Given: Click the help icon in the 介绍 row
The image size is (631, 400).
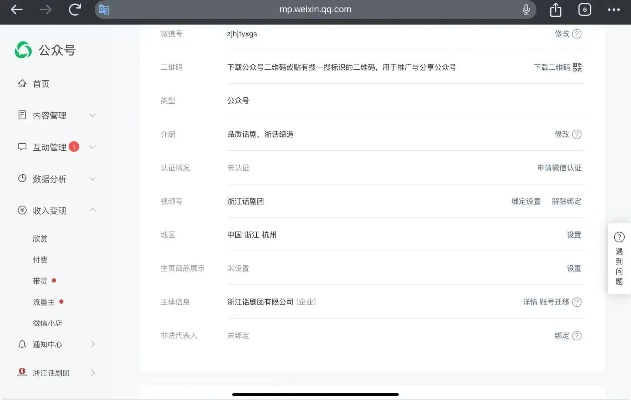Looking at the screenshot, I should pos(577,134).
